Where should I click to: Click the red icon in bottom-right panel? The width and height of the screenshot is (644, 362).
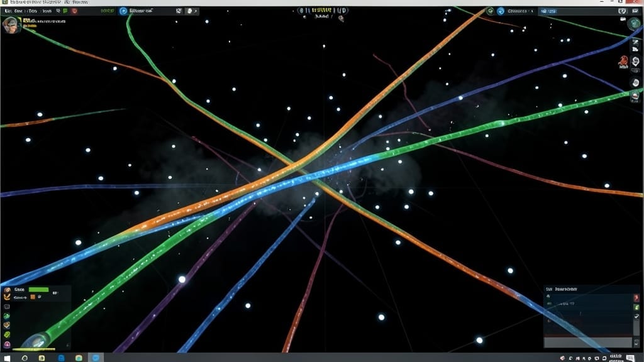[636, 297]
